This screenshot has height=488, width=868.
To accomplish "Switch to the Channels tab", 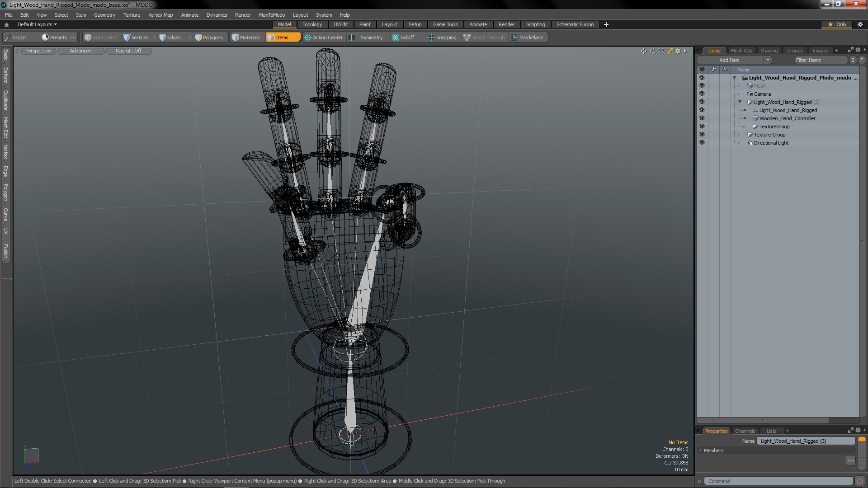I will pyautogui.click(x=745, y=431).
